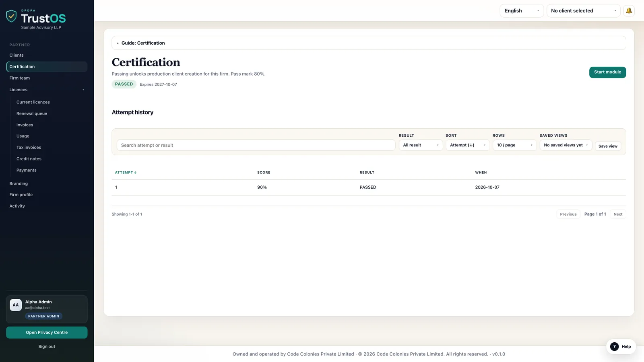
Task: Open Usage under Licences
Action: click(23, 136)
